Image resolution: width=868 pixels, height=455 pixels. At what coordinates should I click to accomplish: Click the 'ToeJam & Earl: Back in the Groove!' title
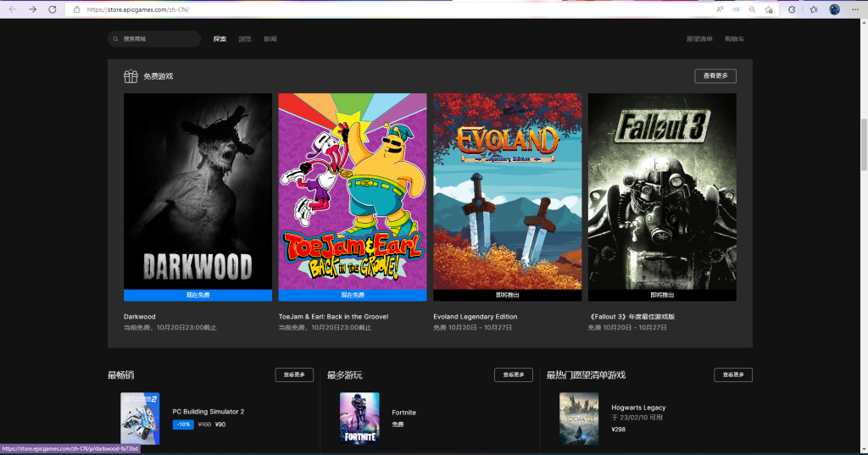(333, 317)
